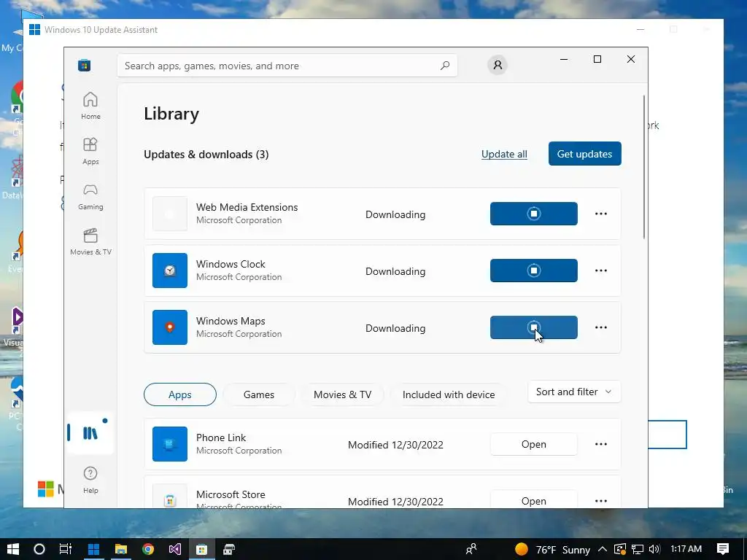
Task: Expand the Sort and filter dropdown
Action: 574,392
